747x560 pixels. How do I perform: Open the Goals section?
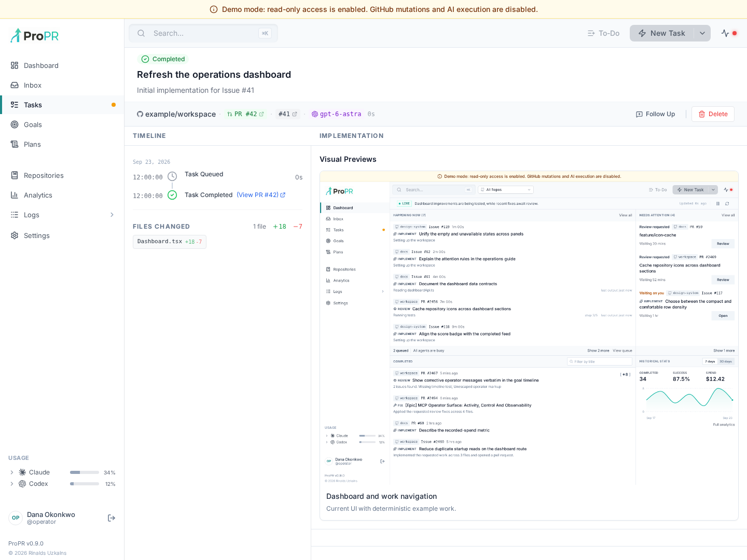[62, 124]
